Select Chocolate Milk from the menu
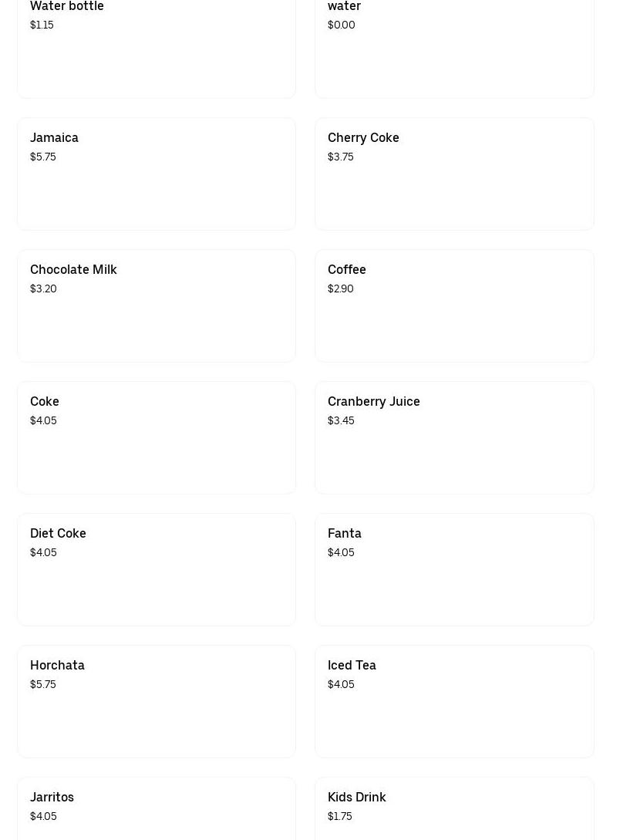Image resolution: width=620 pixels, height=840 pixels. coord(157,306)
